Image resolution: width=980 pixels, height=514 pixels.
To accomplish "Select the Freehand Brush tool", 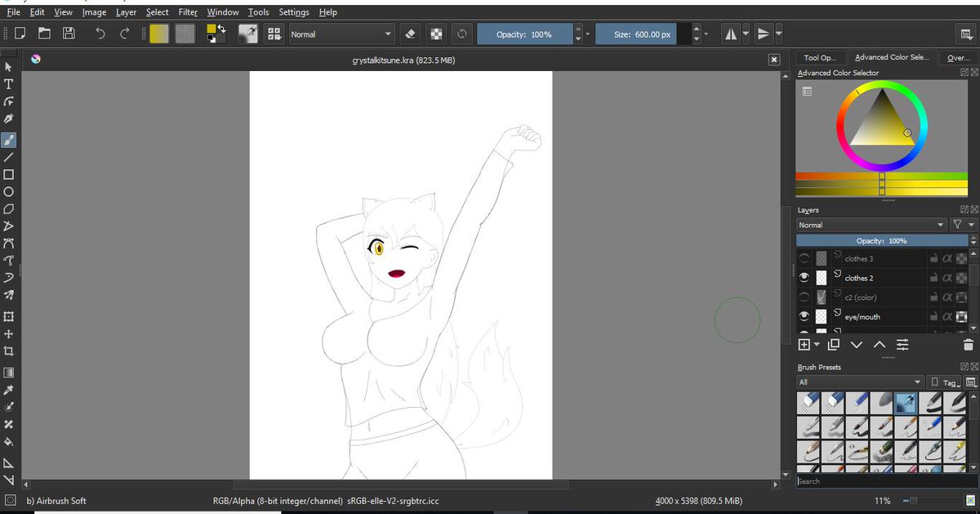I will point(9,139).
